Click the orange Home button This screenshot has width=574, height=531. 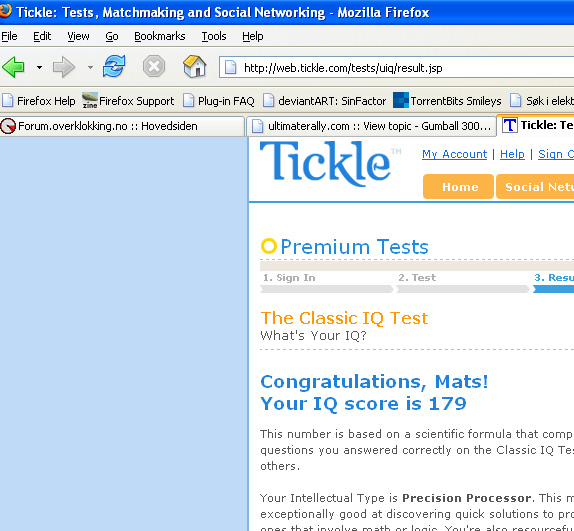coord(458,187)
